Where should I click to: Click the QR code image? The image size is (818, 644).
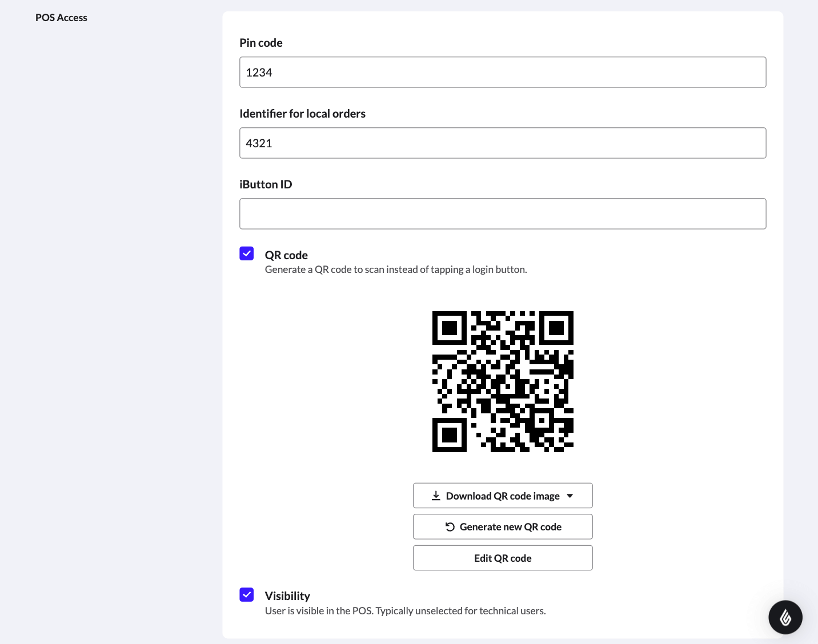click(x=503, y=381)
